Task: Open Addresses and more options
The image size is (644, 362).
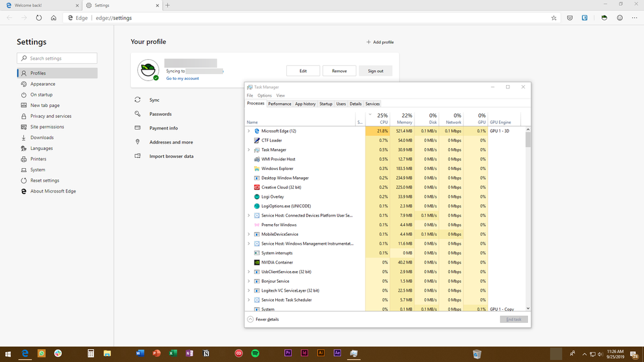Action: 171,142
